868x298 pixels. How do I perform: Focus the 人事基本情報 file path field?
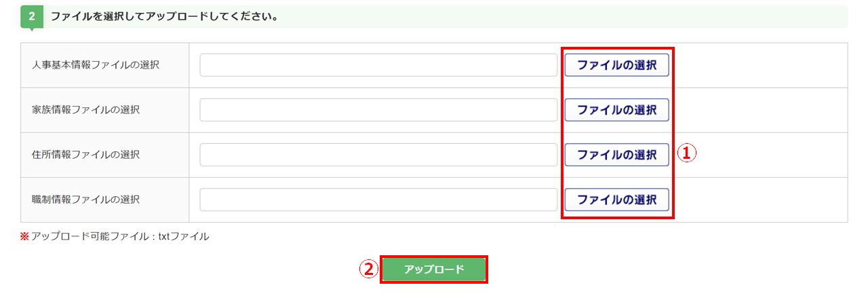pos(378,65)
